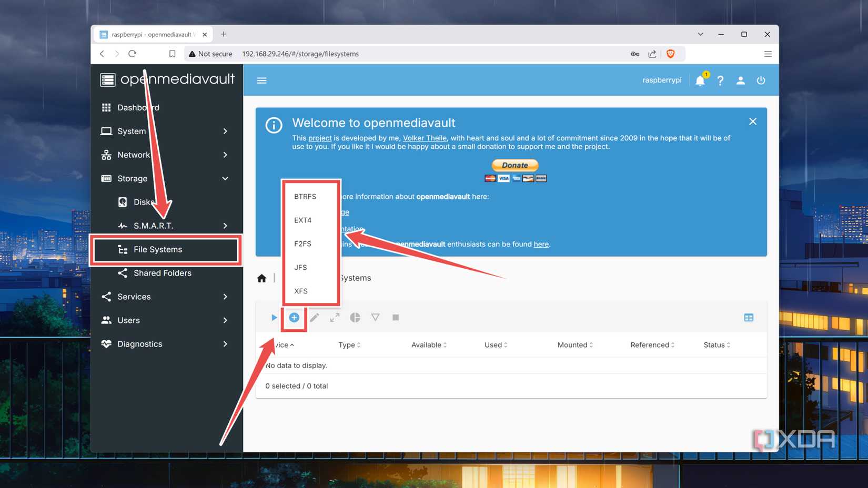Screen dimensions: 868x488
Task: Click the Brave shields icon
Action: click(x=671, y=54)
